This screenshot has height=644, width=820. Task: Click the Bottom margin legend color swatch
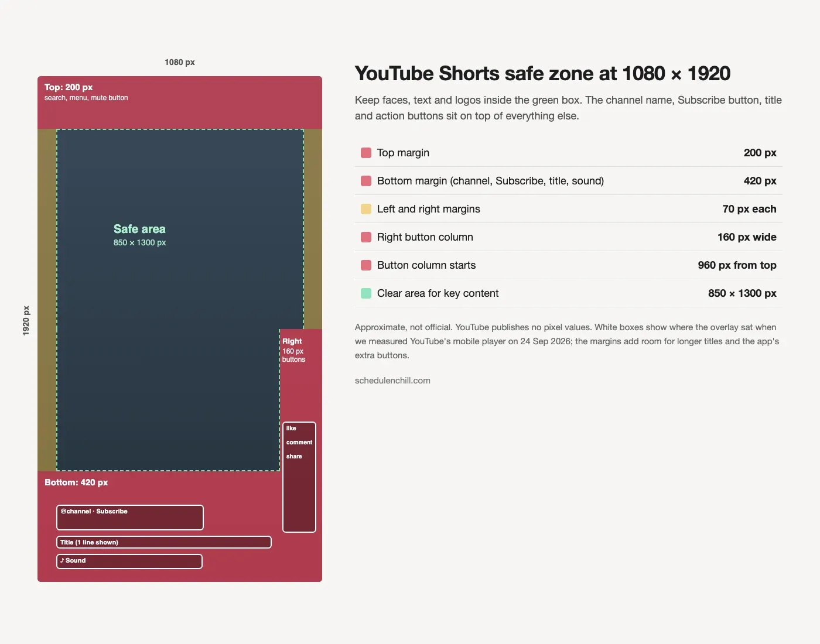tap(366, 181)
